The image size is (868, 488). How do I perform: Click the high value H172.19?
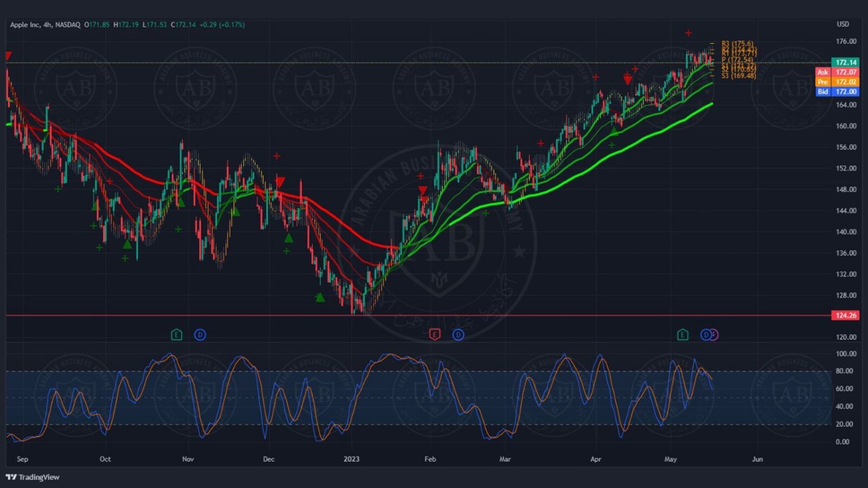click(x=126, y=25)
